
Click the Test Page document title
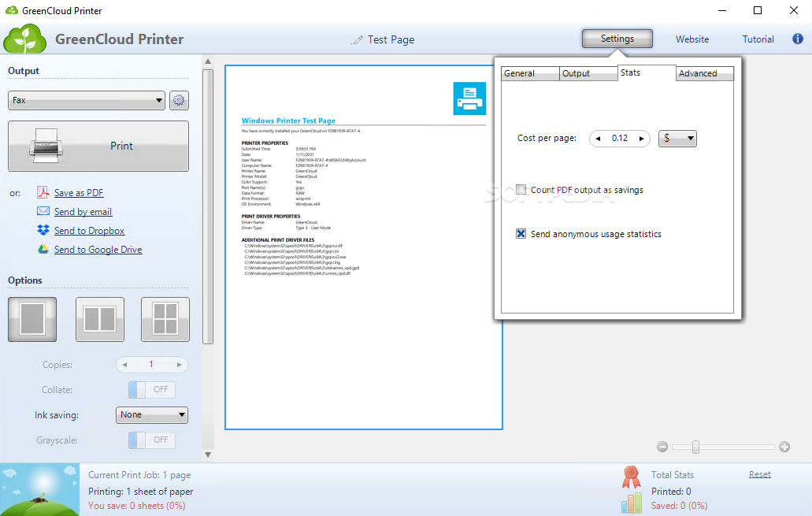(x=391, y=40)
